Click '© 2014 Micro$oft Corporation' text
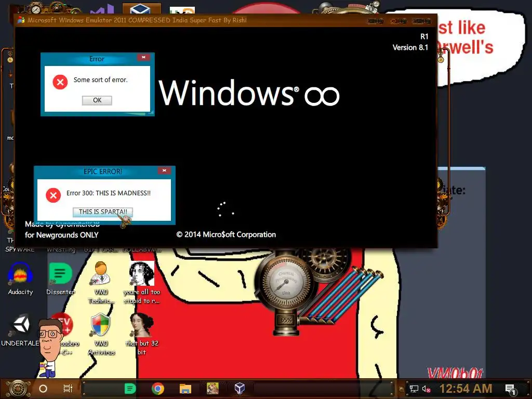 [x=226, y=234]
